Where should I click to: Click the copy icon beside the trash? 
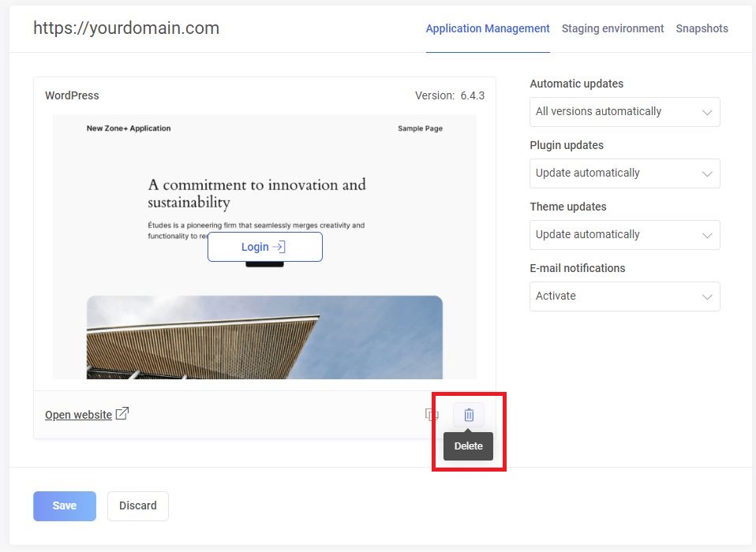pos(431,415)
